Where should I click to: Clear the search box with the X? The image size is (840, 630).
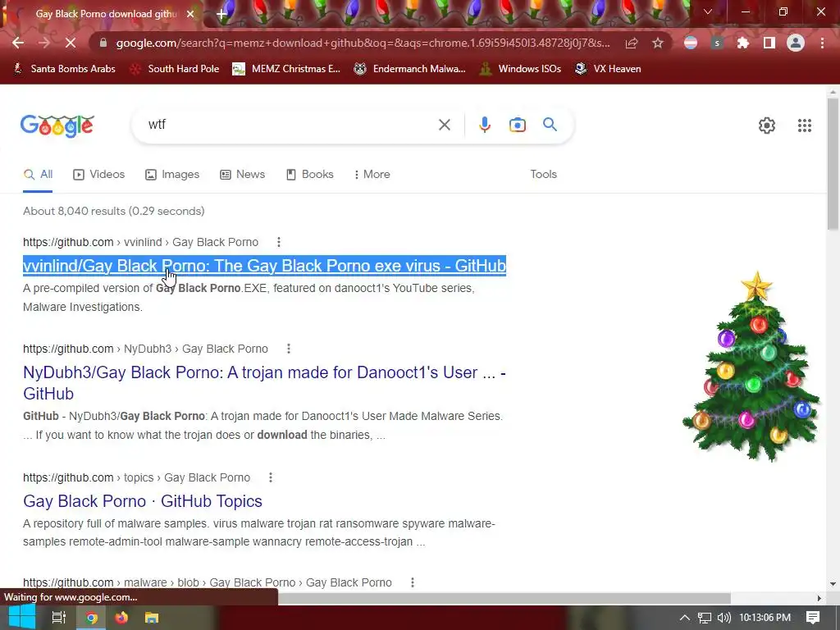444,125
